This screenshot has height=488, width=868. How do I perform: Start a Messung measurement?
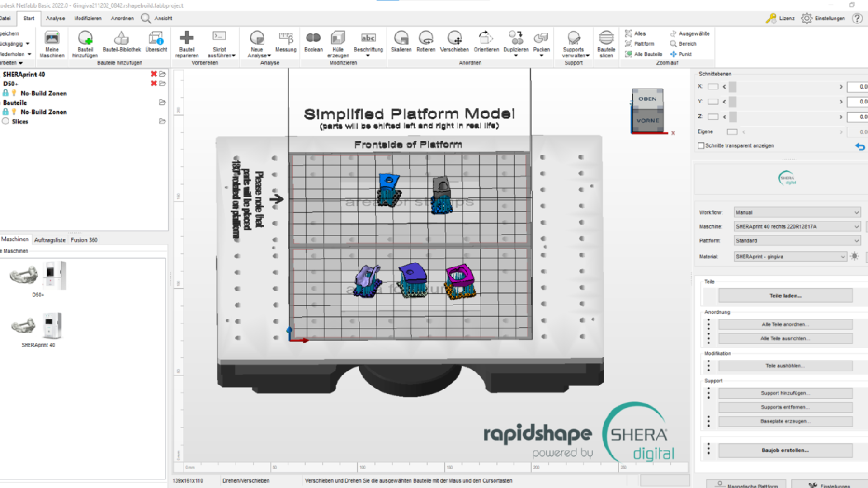point(286,42)
